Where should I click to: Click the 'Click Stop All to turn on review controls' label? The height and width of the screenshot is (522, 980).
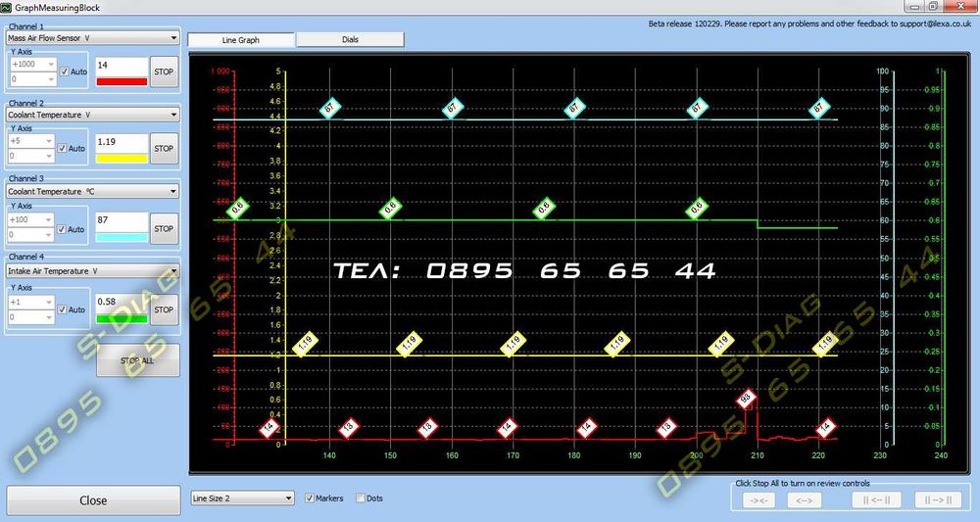click(x=803, y=483)
